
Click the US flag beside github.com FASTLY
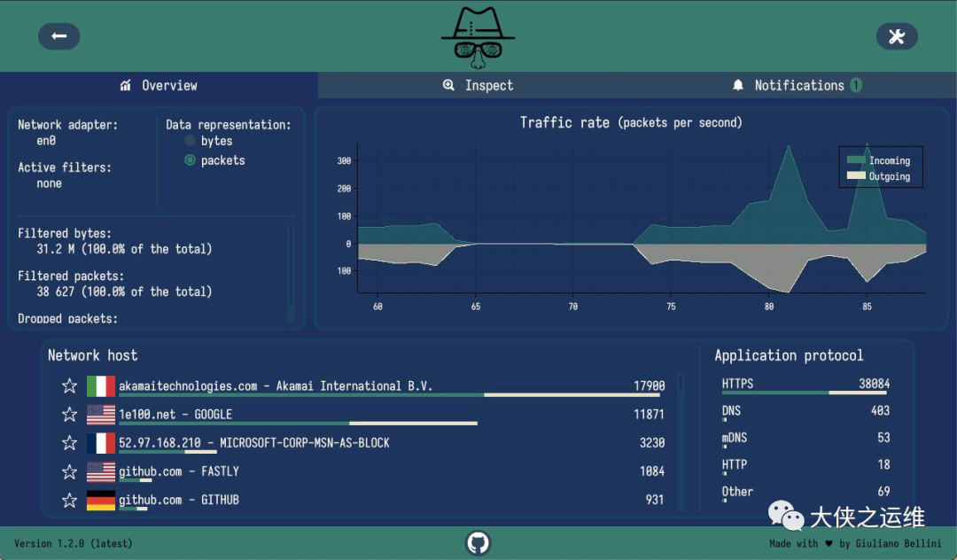click(101, 471)
